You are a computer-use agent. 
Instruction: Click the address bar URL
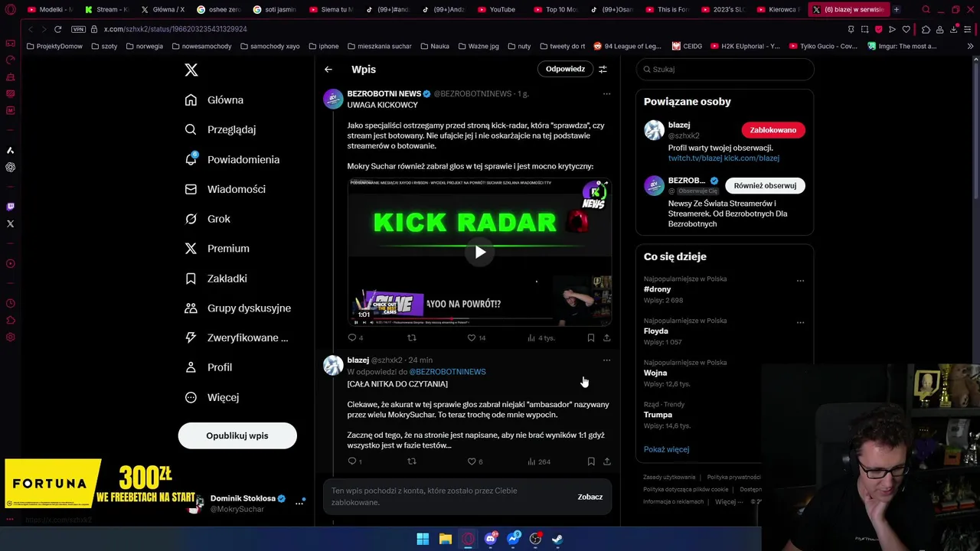pos(175,29)
